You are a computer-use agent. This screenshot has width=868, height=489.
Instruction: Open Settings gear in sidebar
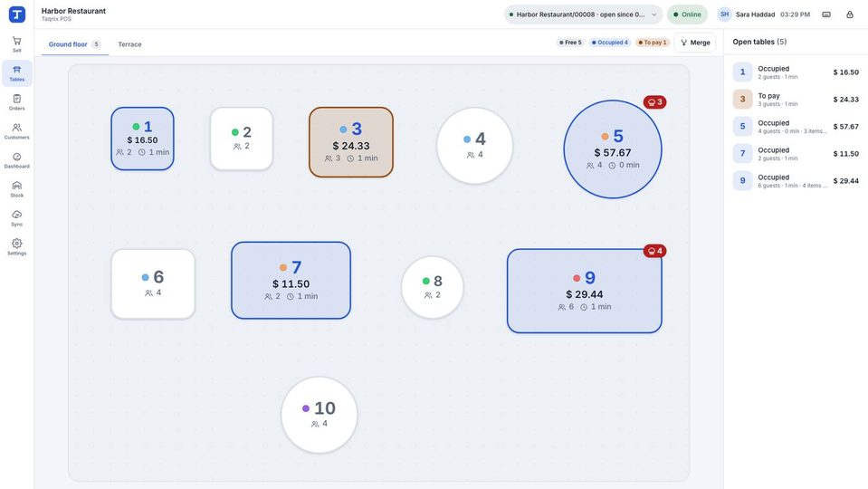point(16,247)
